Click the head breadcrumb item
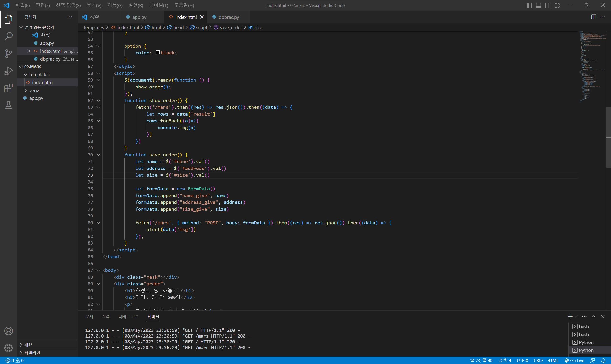The height and width of the screenshot is (364, 611). [x=175, y=27]
